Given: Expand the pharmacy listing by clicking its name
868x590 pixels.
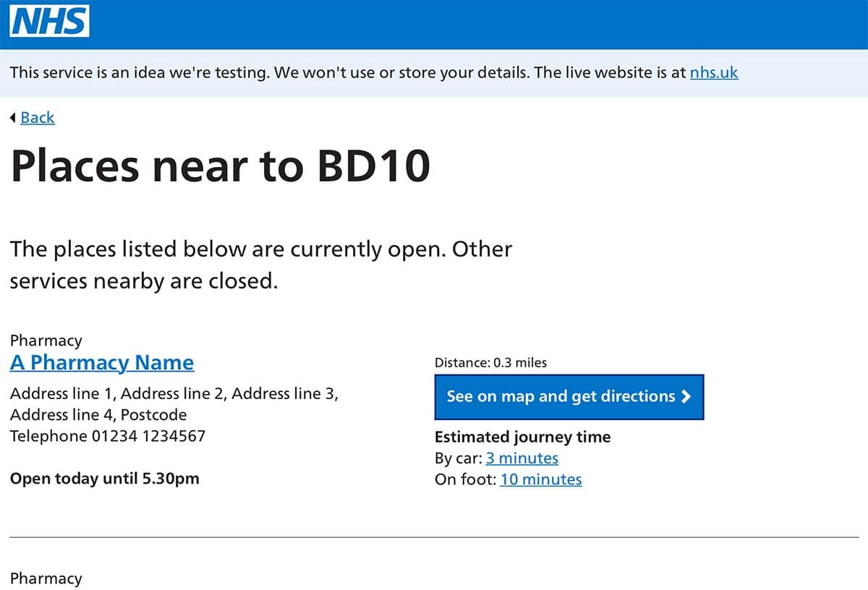Looking at the screenshot, I should [101, 362].
